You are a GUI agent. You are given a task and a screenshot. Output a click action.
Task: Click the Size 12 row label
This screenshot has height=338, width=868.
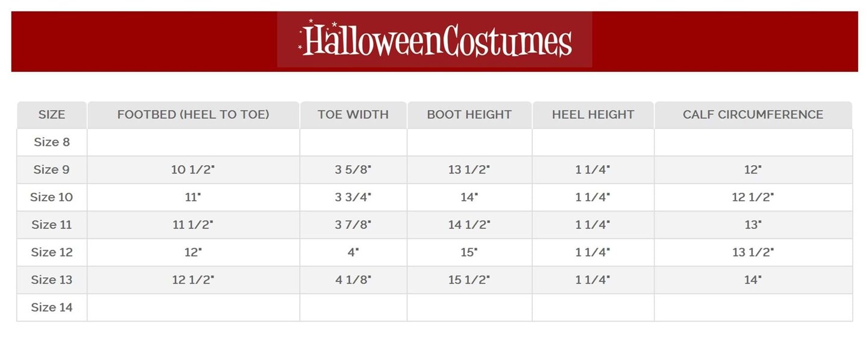coord(52,252)
